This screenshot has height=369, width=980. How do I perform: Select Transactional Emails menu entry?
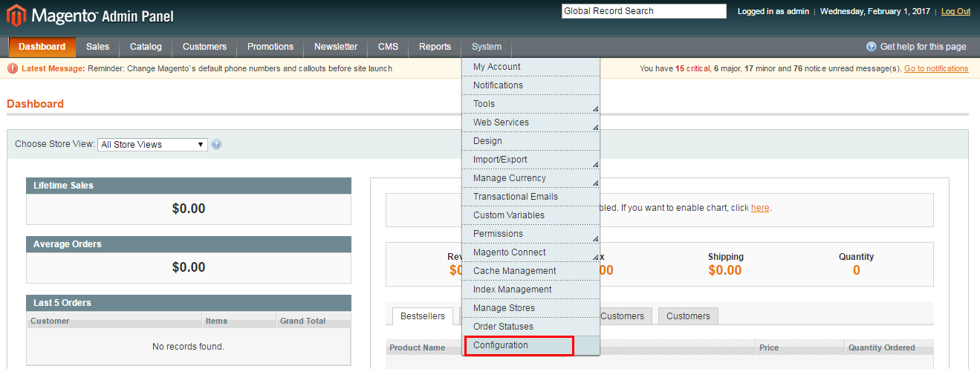(x=530, y=197)
